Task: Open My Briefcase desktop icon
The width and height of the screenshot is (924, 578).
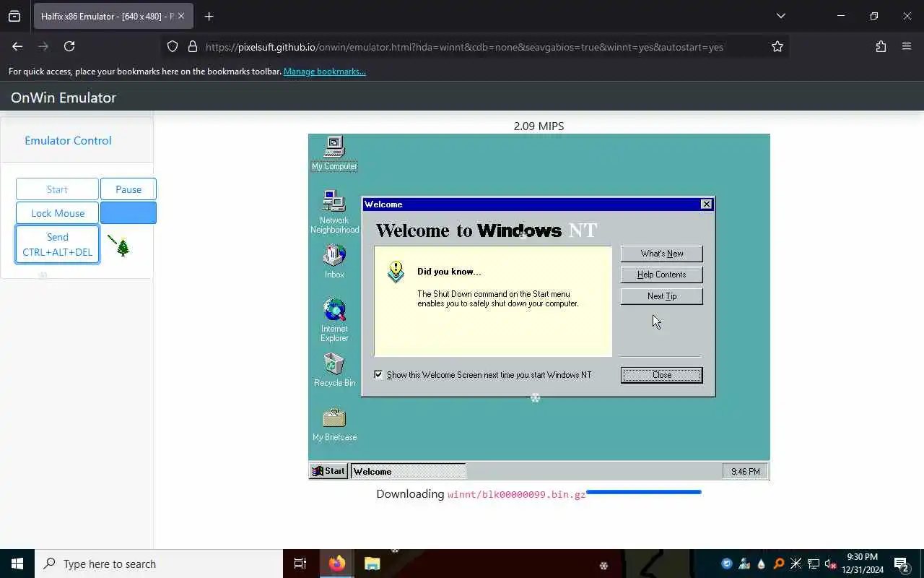Action: tap(334, 424)
